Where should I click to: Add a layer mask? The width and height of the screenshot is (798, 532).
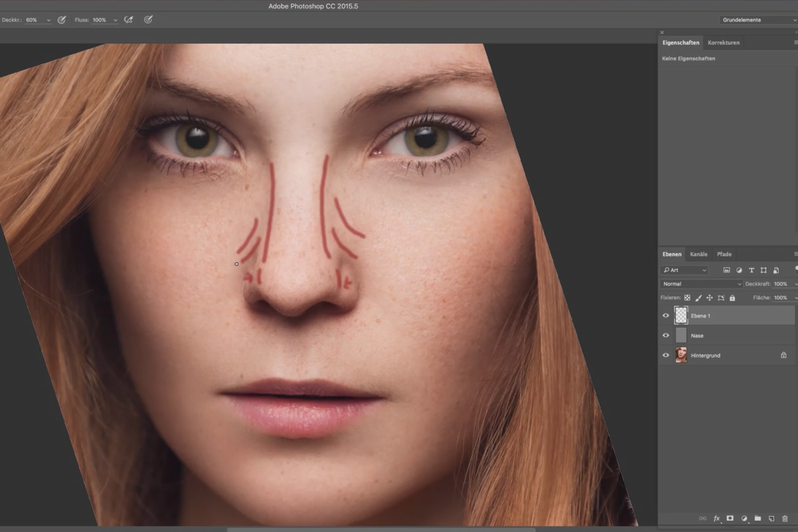point(730,518)
